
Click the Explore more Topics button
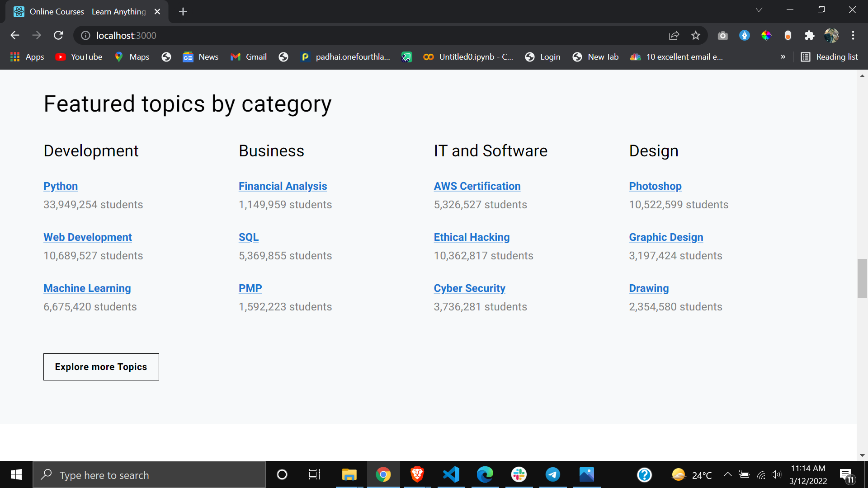pos(101,366)
